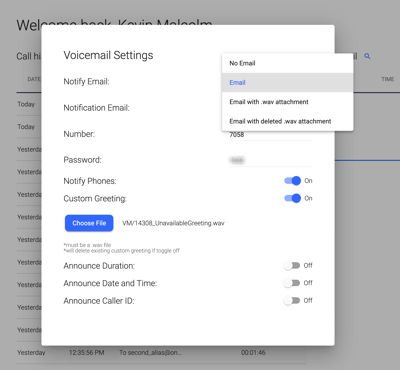Click the 12:35:56 PM cell in call history

pos(87,353)
